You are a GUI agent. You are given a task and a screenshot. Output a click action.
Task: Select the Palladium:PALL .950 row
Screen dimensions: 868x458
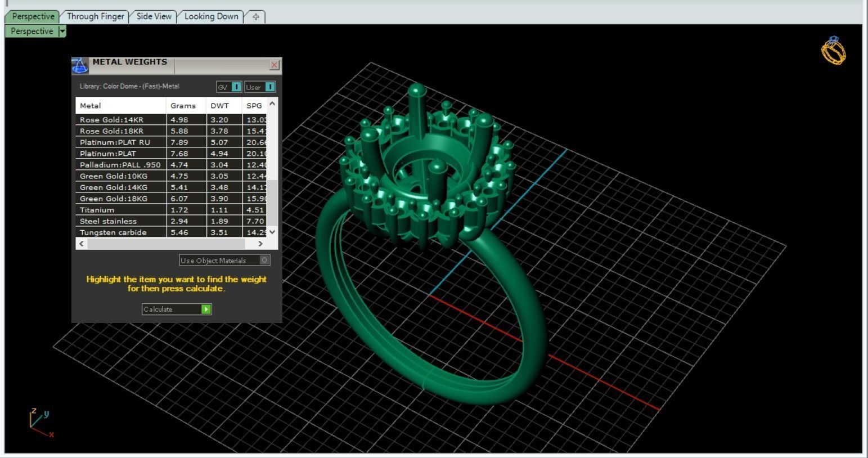point(171,165)
